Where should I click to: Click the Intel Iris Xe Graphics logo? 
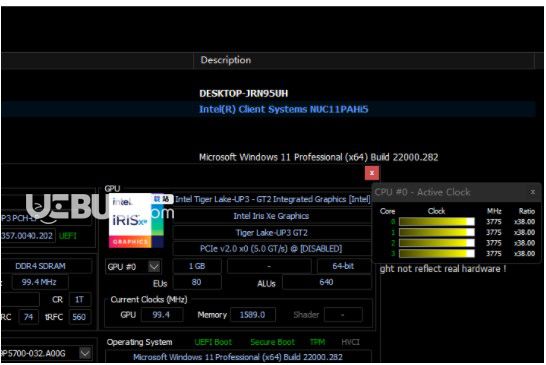(x=136, y=221)
